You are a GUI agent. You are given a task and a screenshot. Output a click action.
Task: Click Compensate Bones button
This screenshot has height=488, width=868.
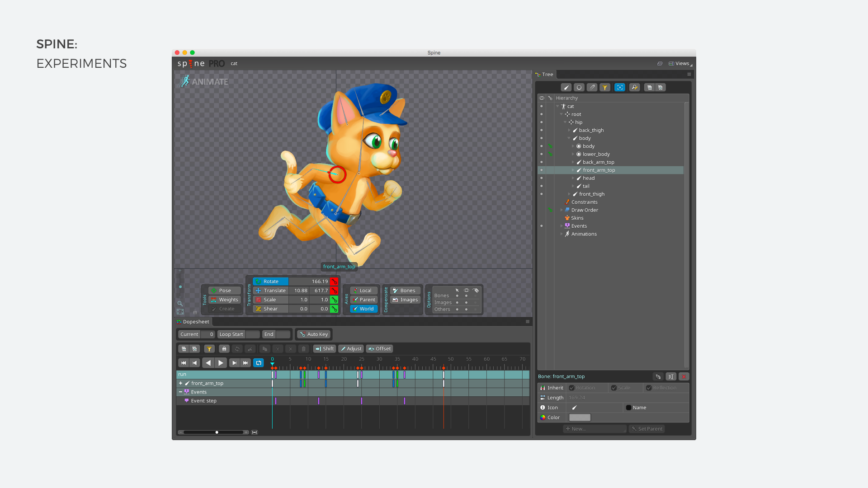[x=406, y=291]
